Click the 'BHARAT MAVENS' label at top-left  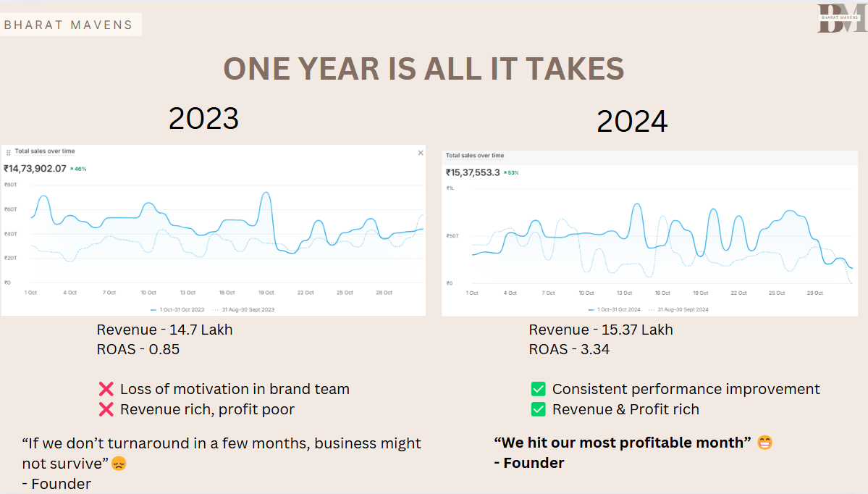pyautogui.click(x=69, y=25)
